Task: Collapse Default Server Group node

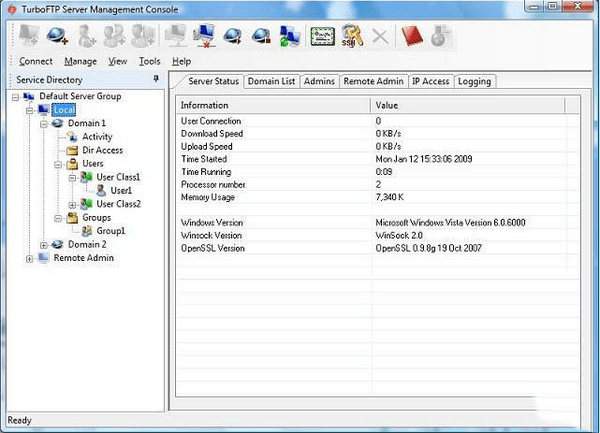Action: tap(15, 97)
